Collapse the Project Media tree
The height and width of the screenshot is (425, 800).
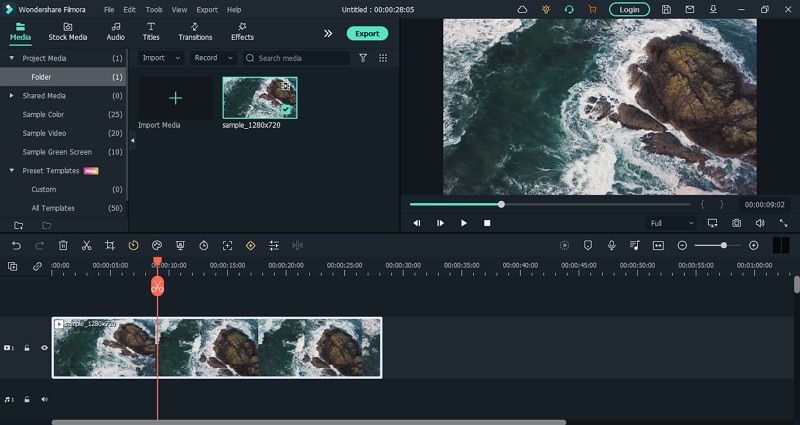[12, 58]
